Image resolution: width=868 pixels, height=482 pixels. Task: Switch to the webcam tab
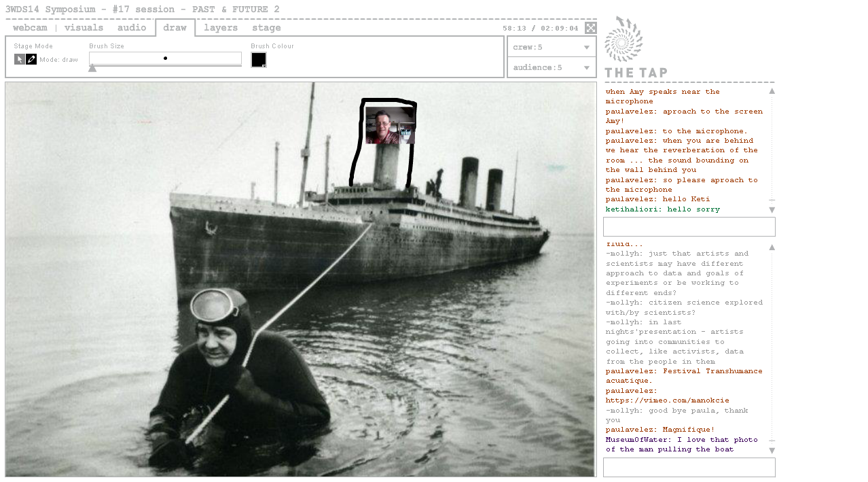click(30, 28)
